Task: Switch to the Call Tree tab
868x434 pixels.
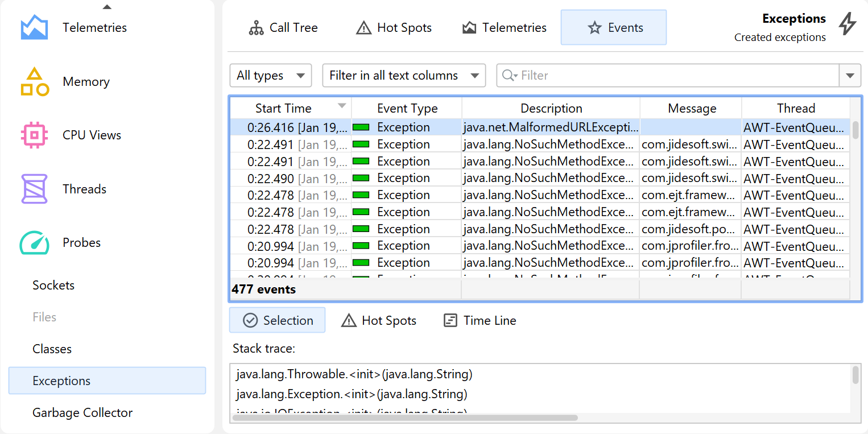Action: point(283,28)
